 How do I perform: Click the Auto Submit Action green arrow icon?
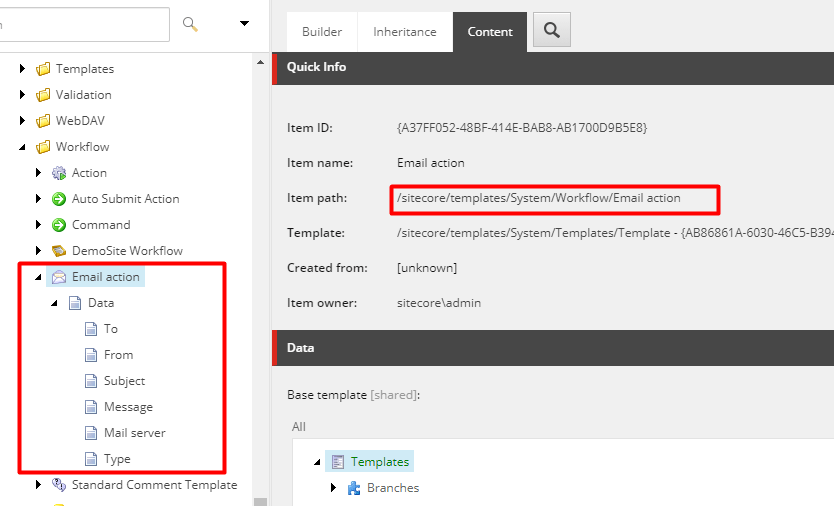tap(59, 199)
